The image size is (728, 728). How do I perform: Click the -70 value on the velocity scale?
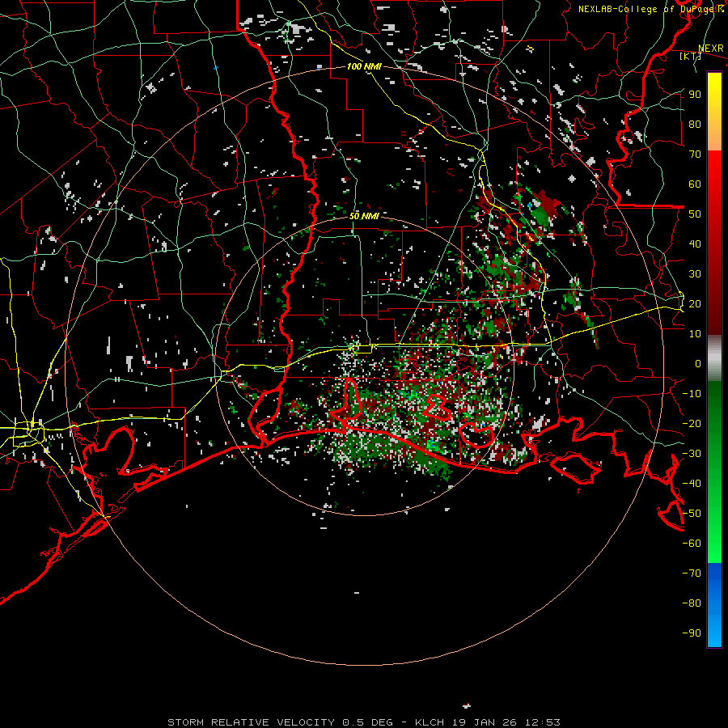click(692, 574)
